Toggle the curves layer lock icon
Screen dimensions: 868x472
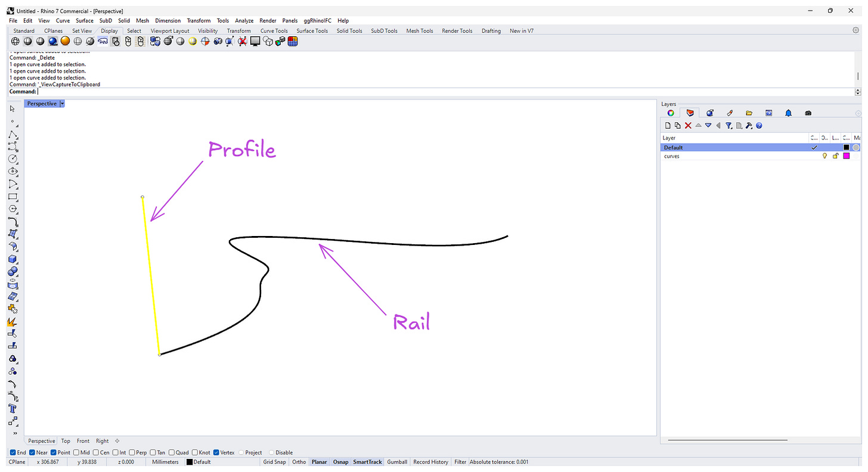(836, 156)
